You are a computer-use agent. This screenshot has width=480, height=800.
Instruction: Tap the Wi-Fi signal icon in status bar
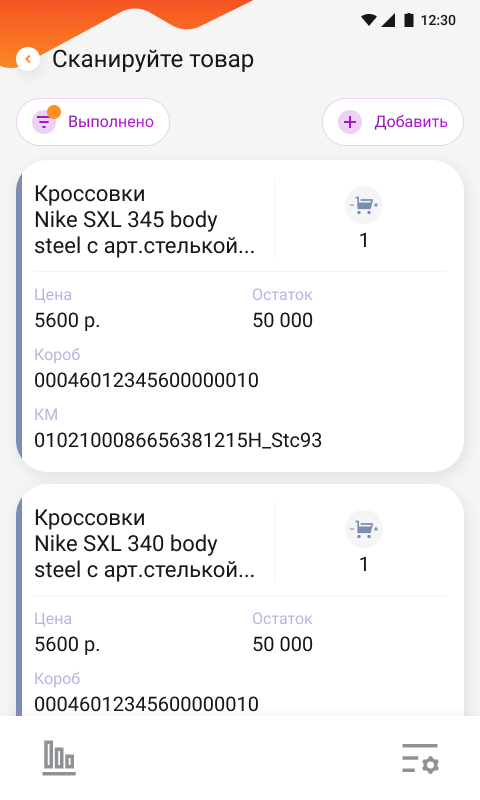click(x=369, y=20)
